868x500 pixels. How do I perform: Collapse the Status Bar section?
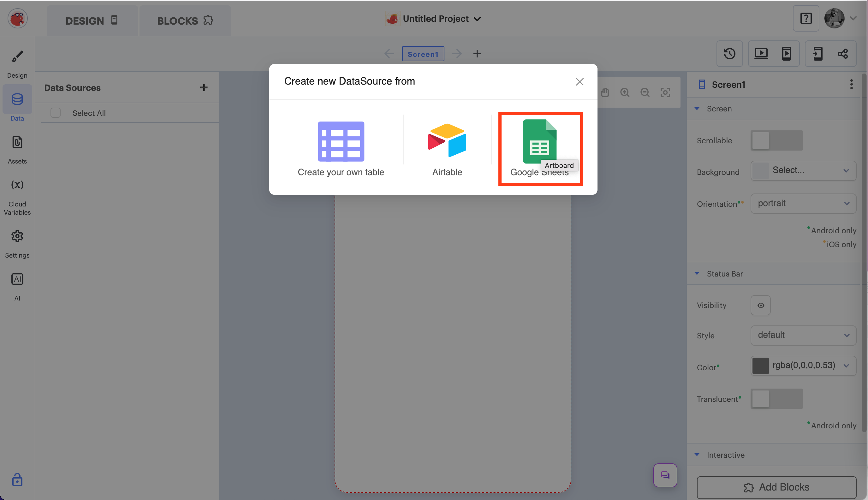(697, 274)
